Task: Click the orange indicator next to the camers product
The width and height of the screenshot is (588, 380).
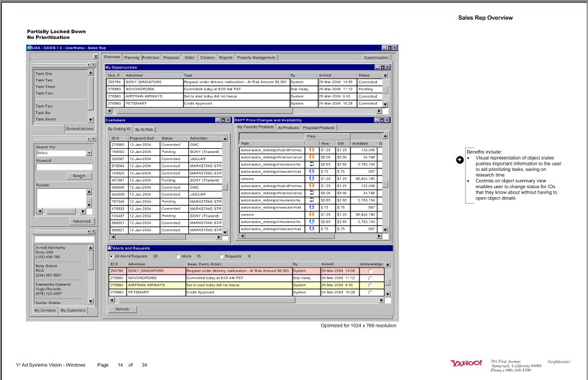Action: (312, 214)
